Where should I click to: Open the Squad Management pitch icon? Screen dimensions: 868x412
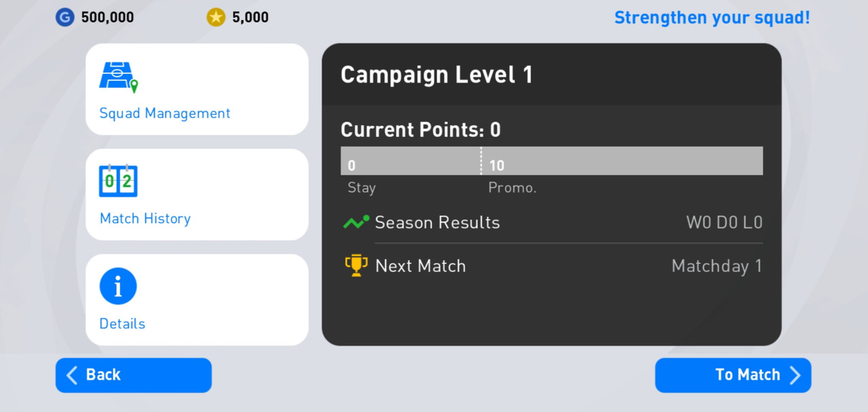(x=119, y=77)
